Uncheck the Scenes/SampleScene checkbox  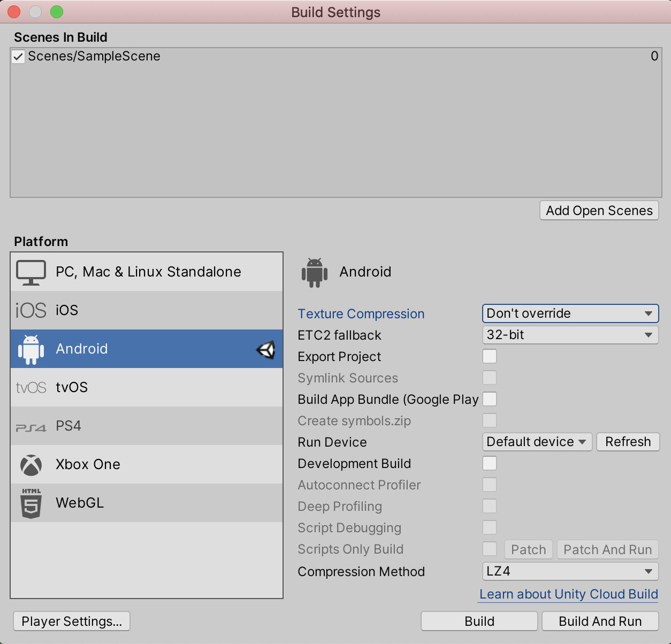18,57
